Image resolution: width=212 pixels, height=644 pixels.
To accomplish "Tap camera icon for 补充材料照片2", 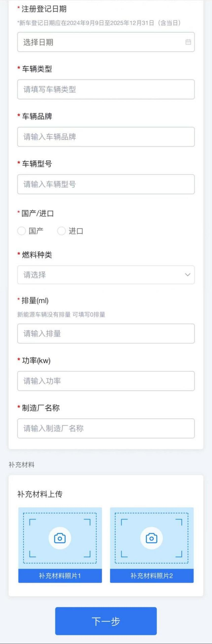I will click(x=151, y=538).
